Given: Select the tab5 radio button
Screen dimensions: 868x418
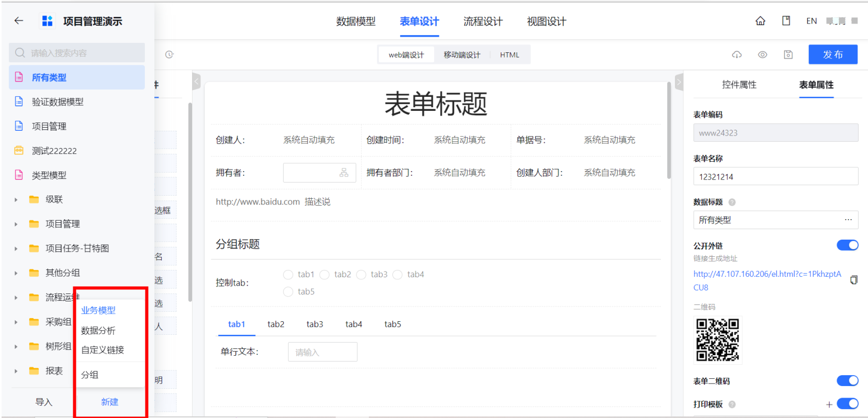Looking at the screenshot, I should pos(288,291).
